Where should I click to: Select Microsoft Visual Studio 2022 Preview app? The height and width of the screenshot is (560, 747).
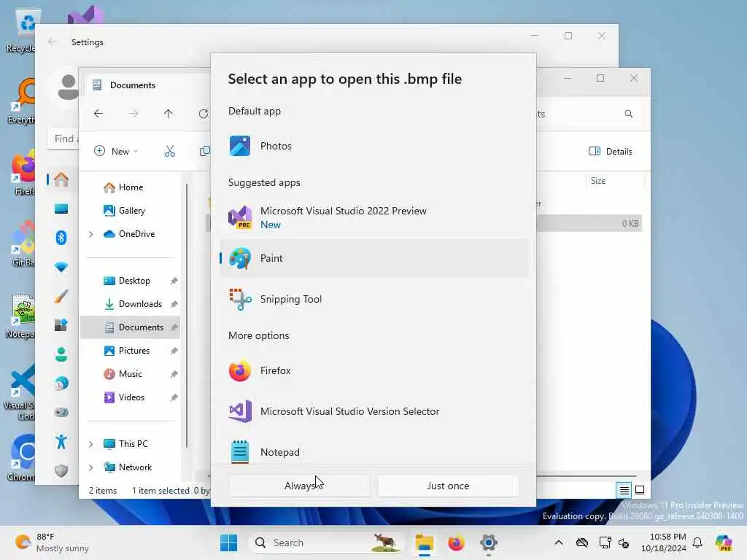(x=374, y=217)
